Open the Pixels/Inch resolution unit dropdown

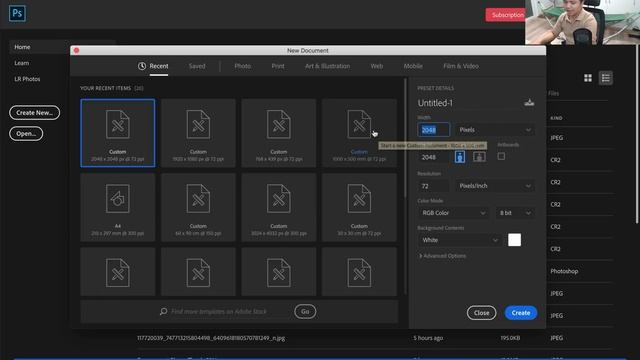click(x=495, y=186)
